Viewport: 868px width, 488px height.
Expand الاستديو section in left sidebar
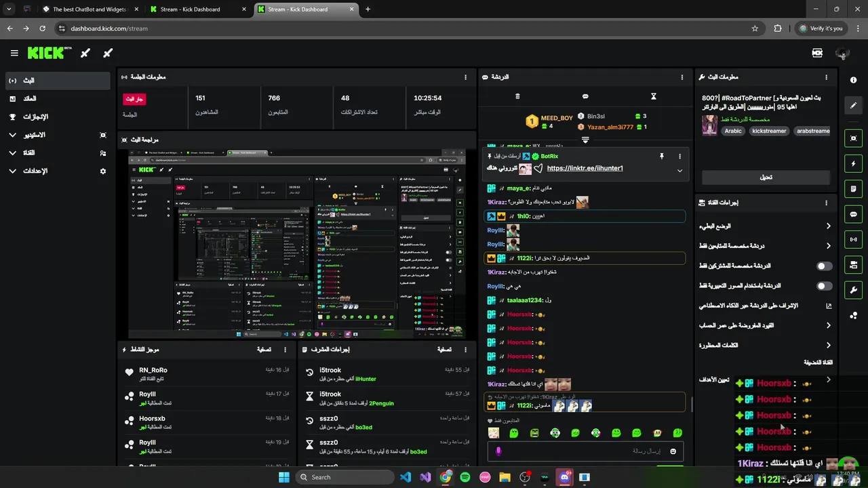coord(12,135)
